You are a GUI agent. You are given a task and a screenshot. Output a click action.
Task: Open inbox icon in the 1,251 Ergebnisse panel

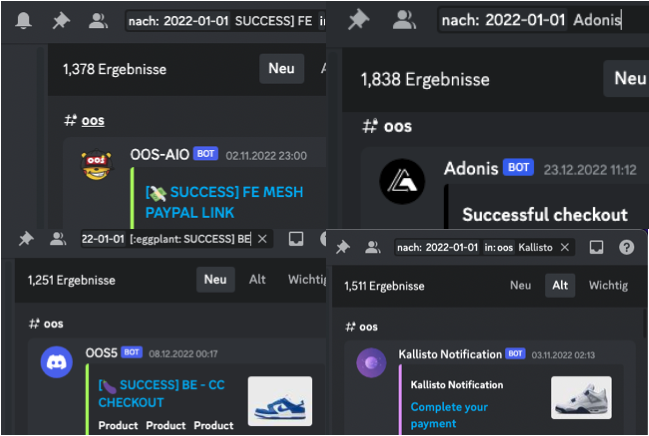tap(296, 239)
